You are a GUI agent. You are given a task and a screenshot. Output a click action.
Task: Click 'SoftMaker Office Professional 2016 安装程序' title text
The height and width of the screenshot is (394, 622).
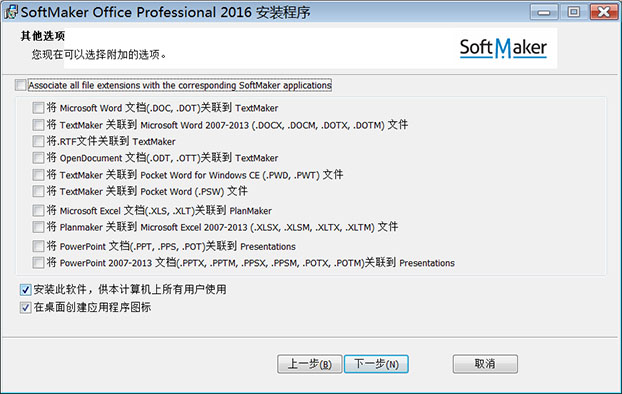tap(165, 12)
